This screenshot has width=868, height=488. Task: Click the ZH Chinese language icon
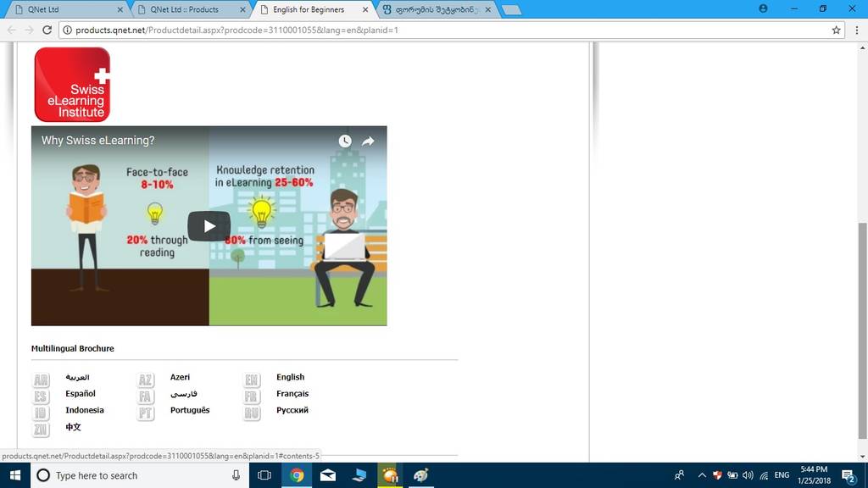point(41,430)
